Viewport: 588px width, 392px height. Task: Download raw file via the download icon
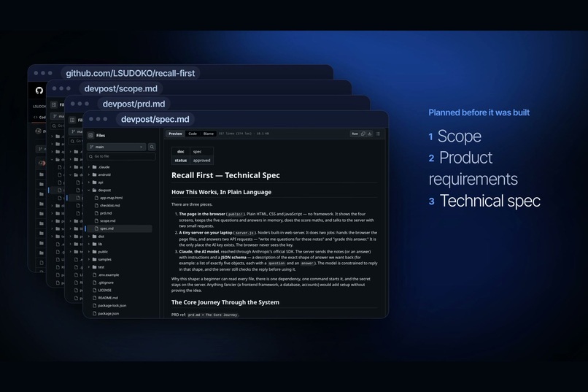(x=369, y=134)
